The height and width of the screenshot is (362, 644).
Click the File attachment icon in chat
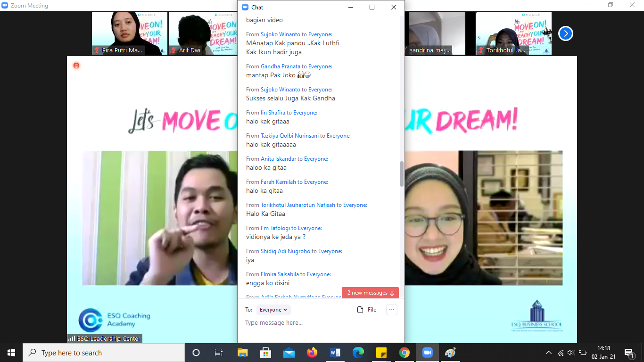tap(360, 310)
